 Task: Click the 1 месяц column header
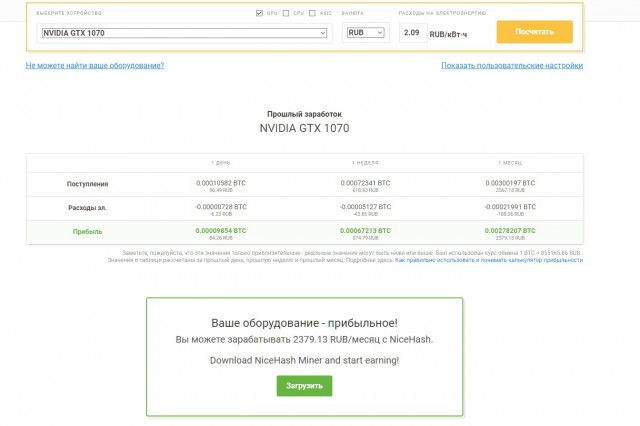point(510,163)
